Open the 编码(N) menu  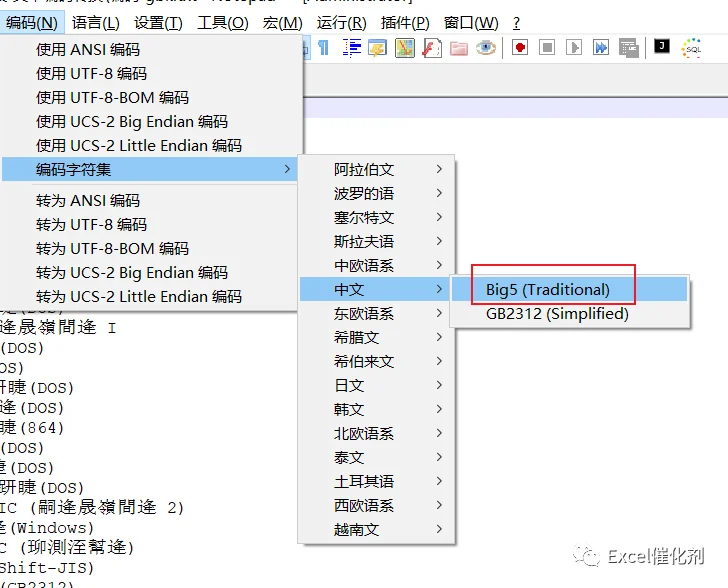pos(32,22)
